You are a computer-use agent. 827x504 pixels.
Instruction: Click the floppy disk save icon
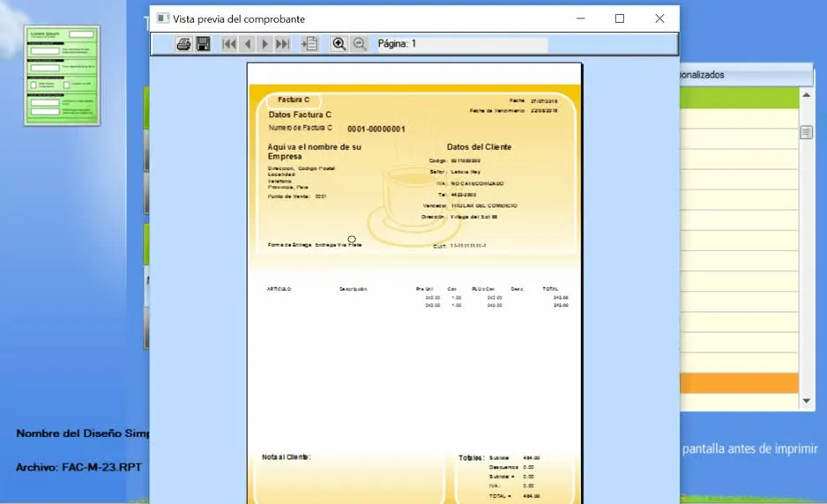coord(203,44)
